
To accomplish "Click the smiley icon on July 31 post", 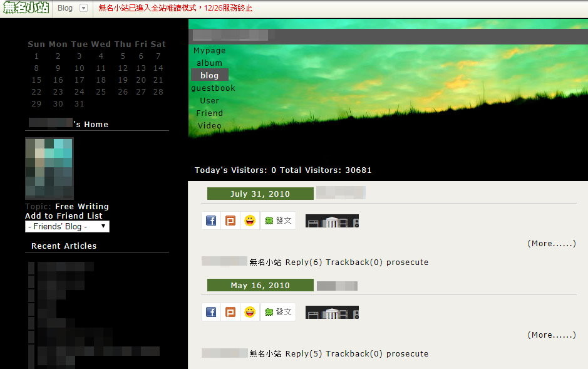I will [250, 221].
